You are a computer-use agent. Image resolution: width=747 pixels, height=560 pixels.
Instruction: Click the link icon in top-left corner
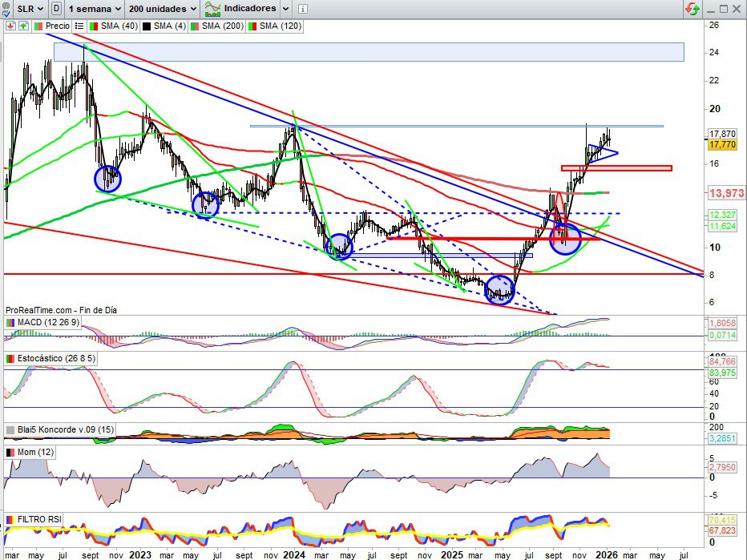[x=7, y=9]
